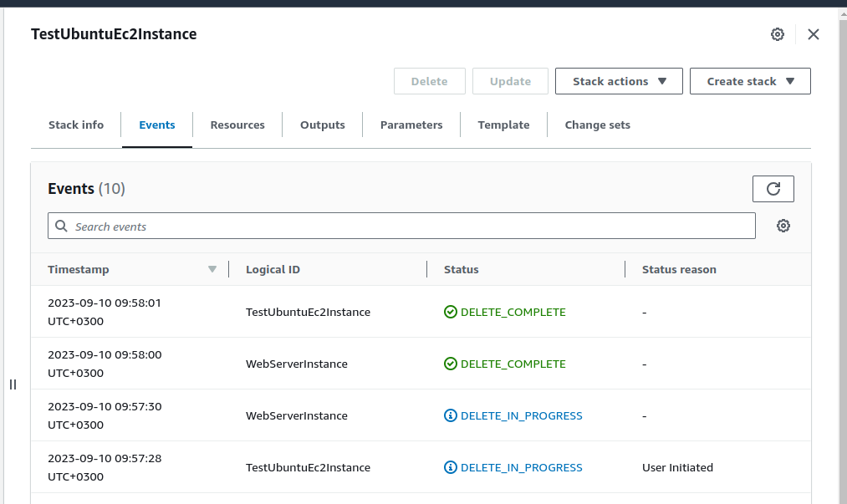The image size is (847, 504).
Task: Click DELETE_IN_PROGRESS text for WebServerInstance
Action: click(x=521, y=415)
